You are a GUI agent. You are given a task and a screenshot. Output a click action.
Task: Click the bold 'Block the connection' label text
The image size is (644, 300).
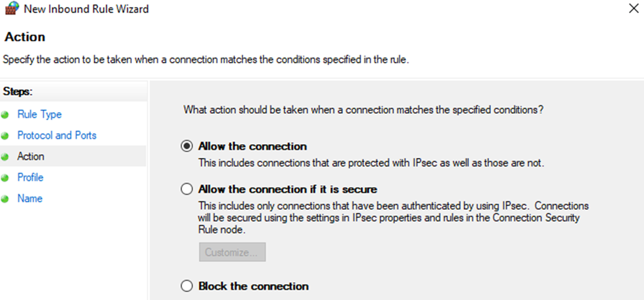pos(254,286)
